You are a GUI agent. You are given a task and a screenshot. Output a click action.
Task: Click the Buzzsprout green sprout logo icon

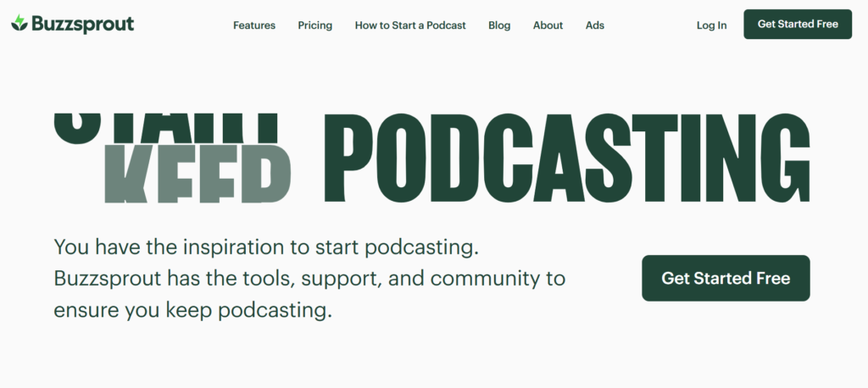point(19,24)
